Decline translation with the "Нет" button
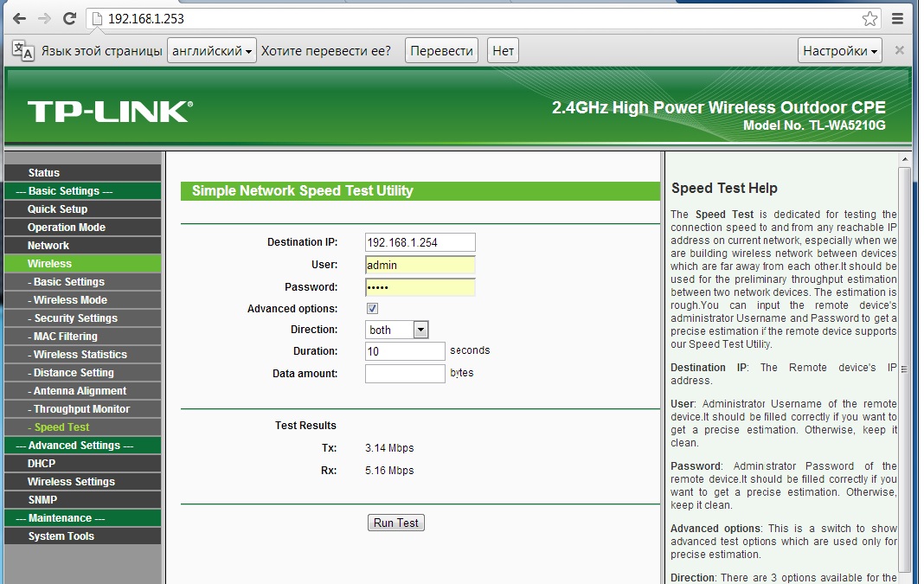The width and height of the screenshot is (924, 584). tap(503, 51)
